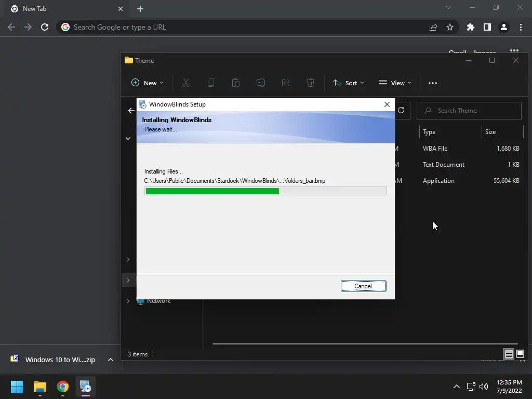The image size is (532, 399).
Task: Click the horizontal scrollbar in Theme window
Action: coord(365,344)
